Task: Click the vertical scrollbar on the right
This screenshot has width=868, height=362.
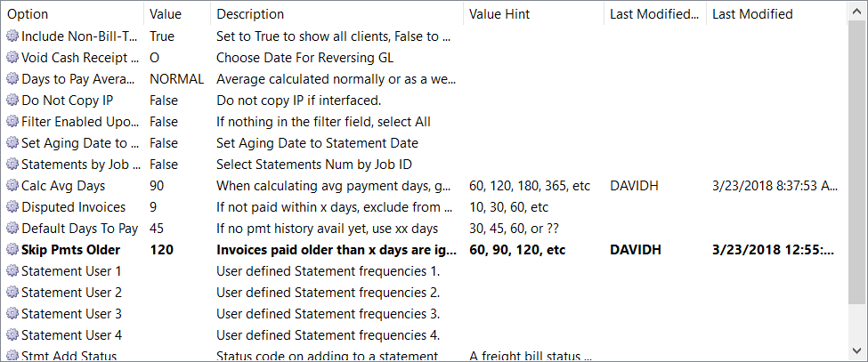Action: pyautogui.click(x=858, y=178)
